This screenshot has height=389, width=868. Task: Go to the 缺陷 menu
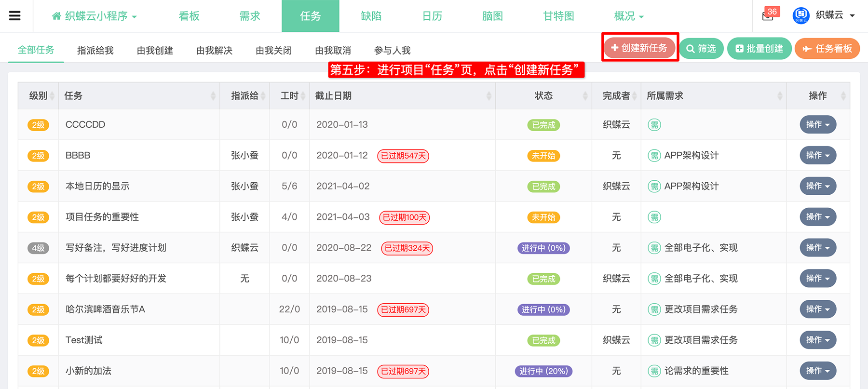[371, 16]
